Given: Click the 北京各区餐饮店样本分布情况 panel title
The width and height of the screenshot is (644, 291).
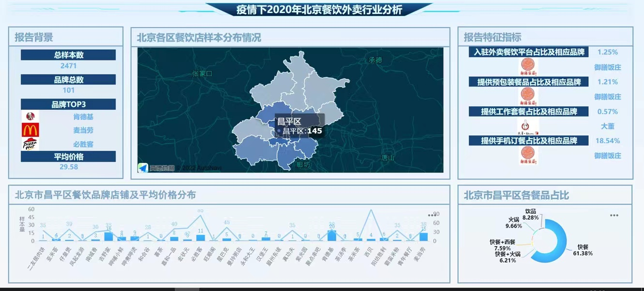Looking at the screenshot, I should [199, 37].
